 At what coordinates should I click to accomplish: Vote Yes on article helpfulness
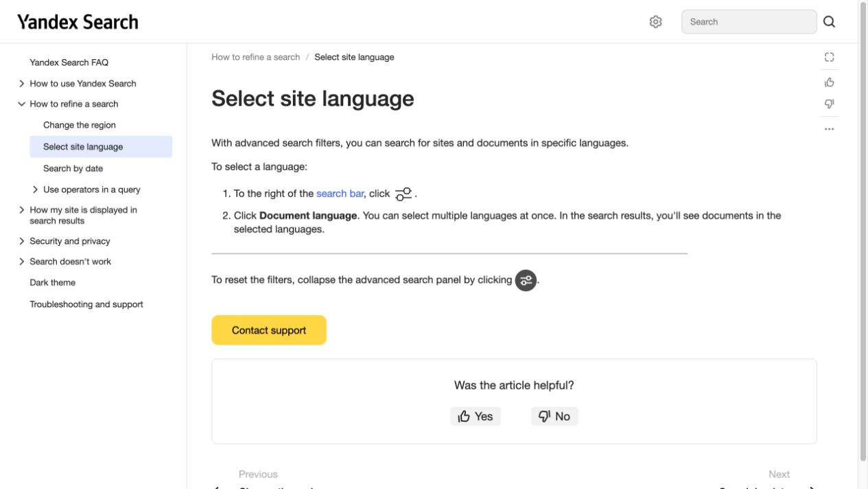click(x=476, y=416)
